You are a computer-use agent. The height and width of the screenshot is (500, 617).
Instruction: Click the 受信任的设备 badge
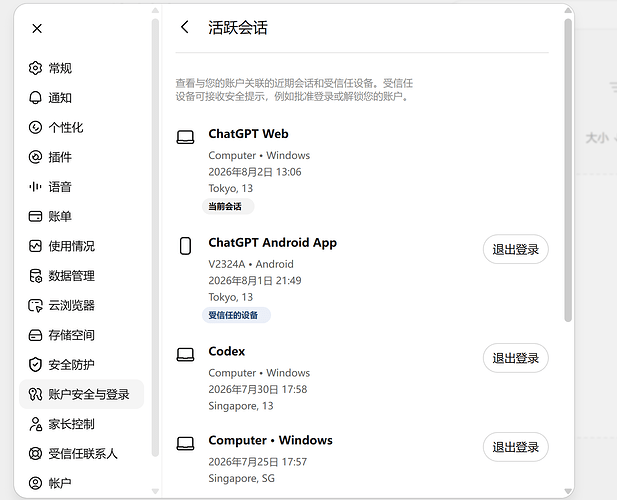click(236, 315)
